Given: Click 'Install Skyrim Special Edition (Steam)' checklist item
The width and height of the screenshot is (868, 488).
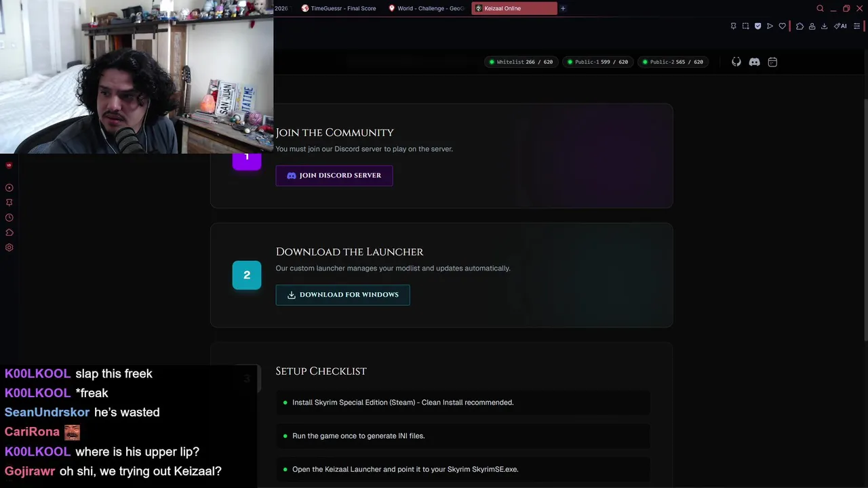Looking at the screenshot, I should [464, 403].
